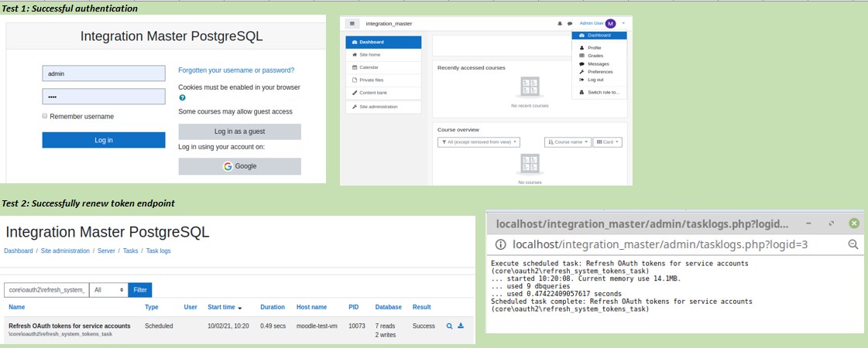Go to Dashboard in the side drawer

pyautogui.click(x=383, y=42)
